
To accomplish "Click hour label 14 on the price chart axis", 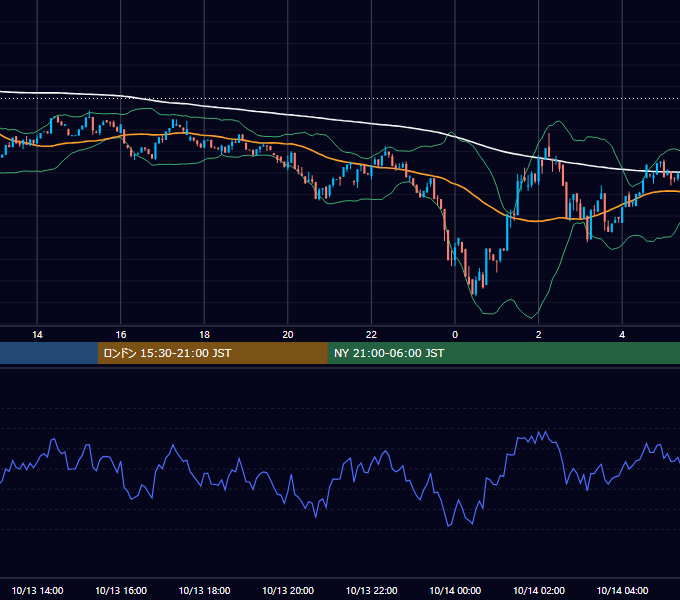I will click(37, 335).
